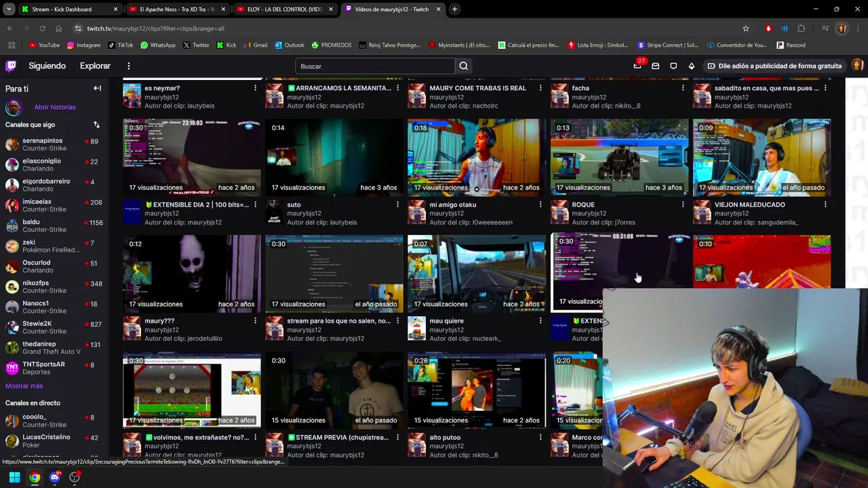Open Stewie2K channel in sidebar
868x488 pixels.
[x=53, y=327]
